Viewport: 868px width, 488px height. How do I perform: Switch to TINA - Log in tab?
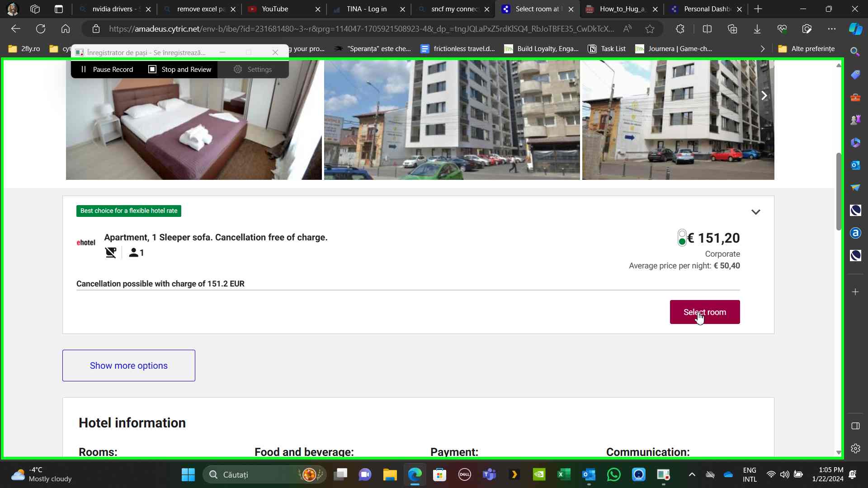click(366, 9)
